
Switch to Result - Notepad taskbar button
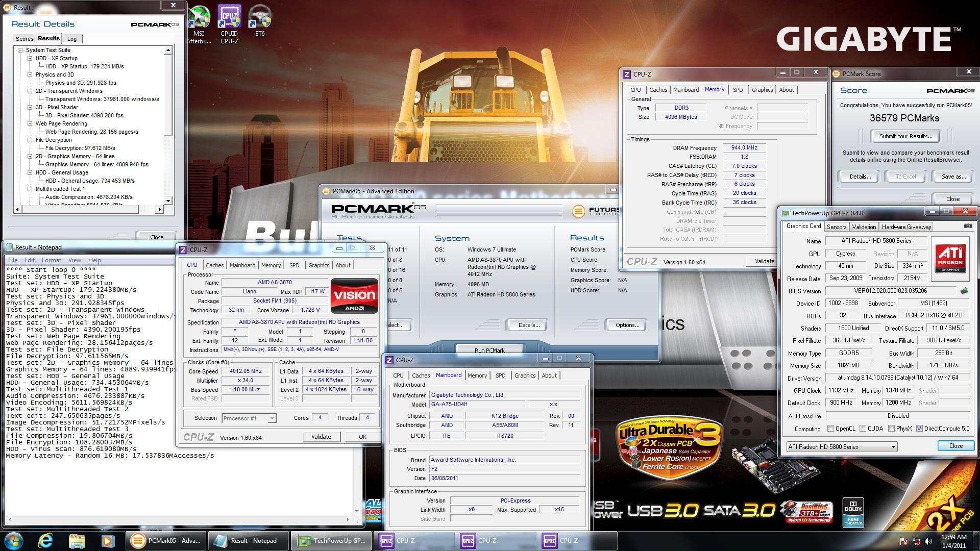249,541
